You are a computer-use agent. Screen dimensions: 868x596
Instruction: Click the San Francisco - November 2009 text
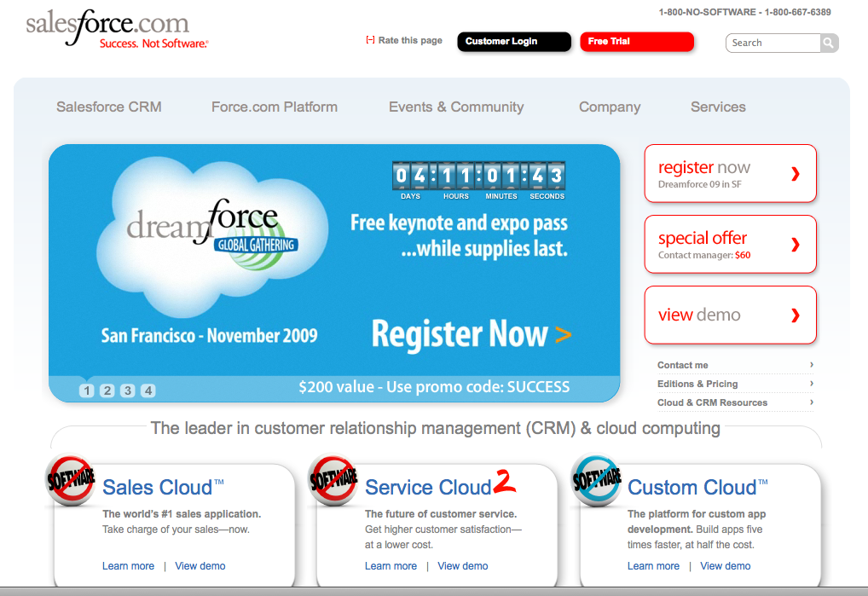click(209, 336)
